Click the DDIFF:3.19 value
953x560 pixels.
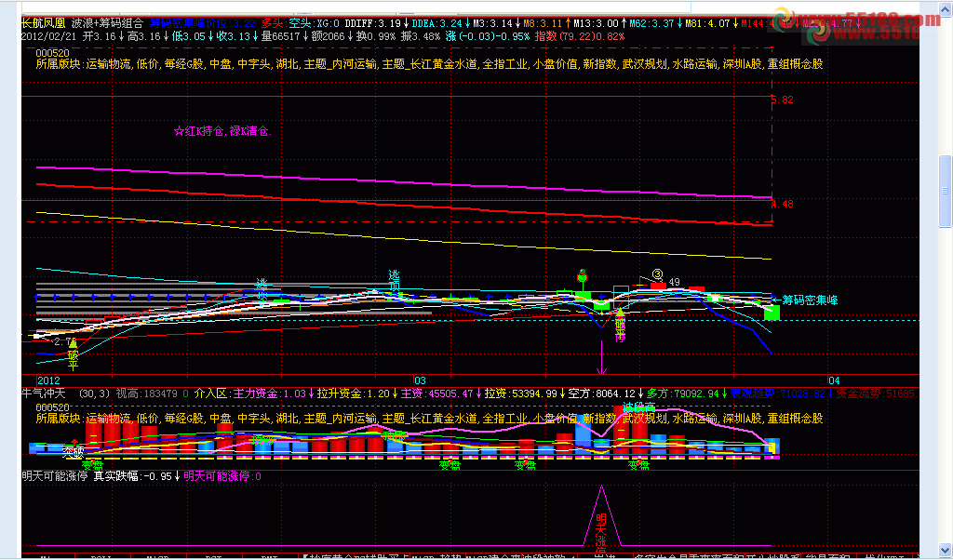(x=373, y=23)
